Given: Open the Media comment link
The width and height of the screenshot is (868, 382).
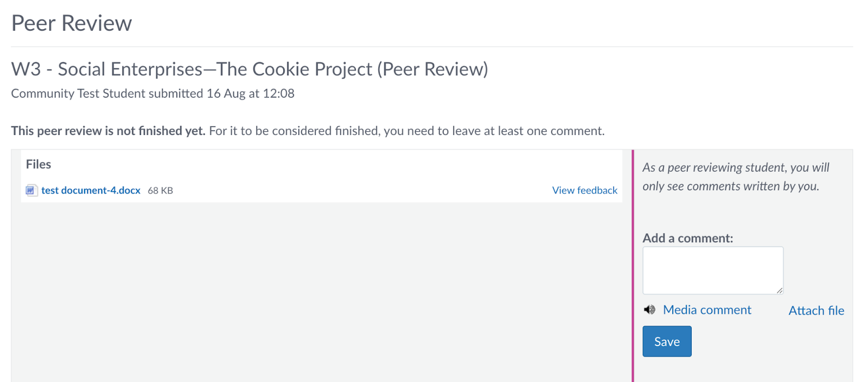Looking at the screenshot, I should point(707,310).
